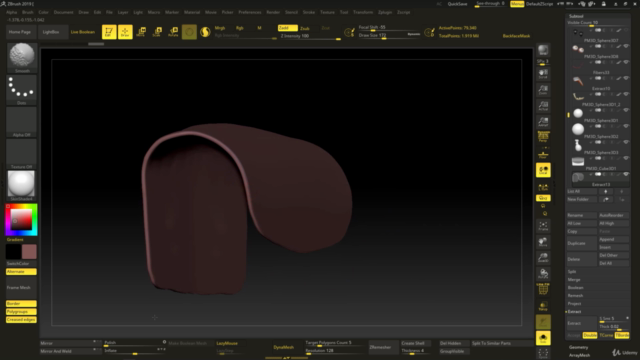Click the QuickSave button

click(x=457, y=4)
